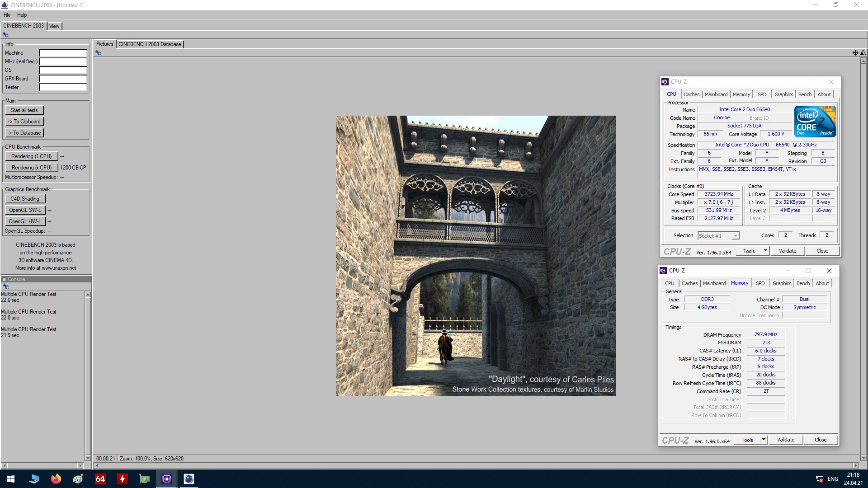The height and width of the screenshot is (488, 868).
Task: Click the MHz (real freq.) input field
Action: click(x=63, y=61)
